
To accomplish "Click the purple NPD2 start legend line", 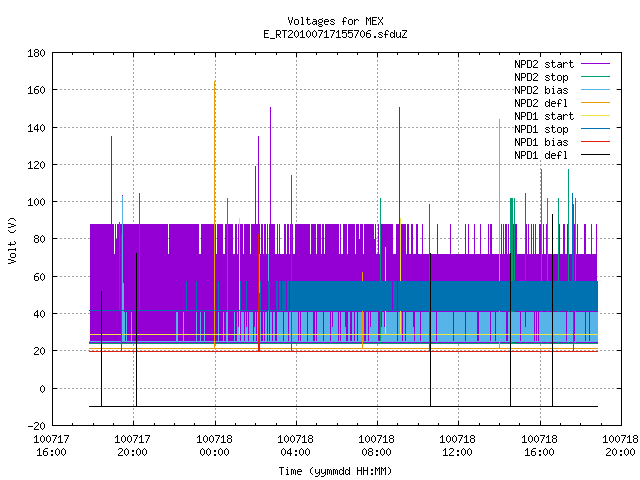I will (595, 64).
